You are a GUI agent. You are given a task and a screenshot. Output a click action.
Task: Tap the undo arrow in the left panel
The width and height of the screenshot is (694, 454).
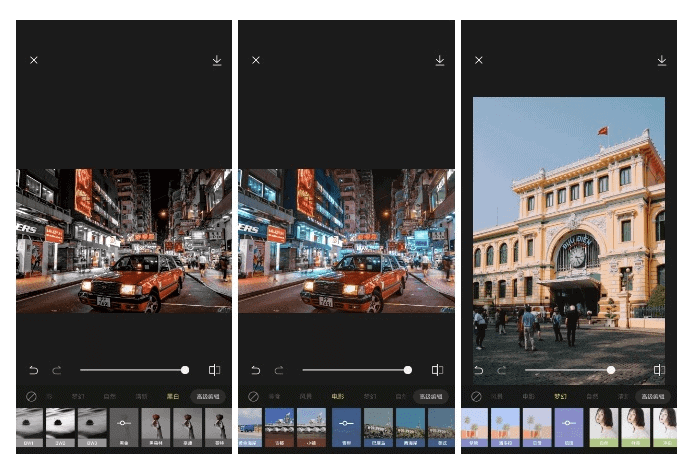pos(33,370)
